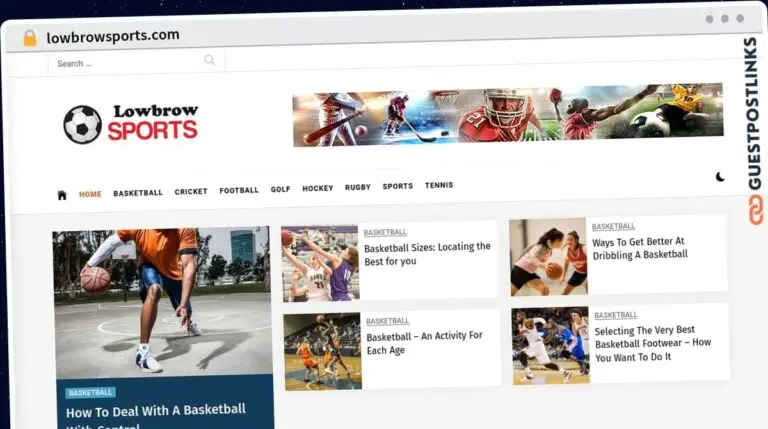This screenshot has width=768, height=429.
Task: Read Basketball – An Activity For Each Age
Action: coord(424,342)
